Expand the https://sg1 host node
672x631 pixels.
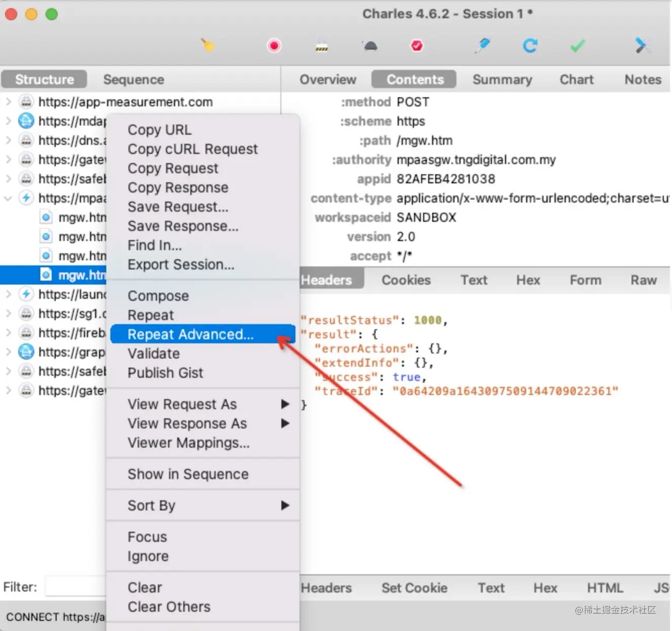click(x=8, y=313)
